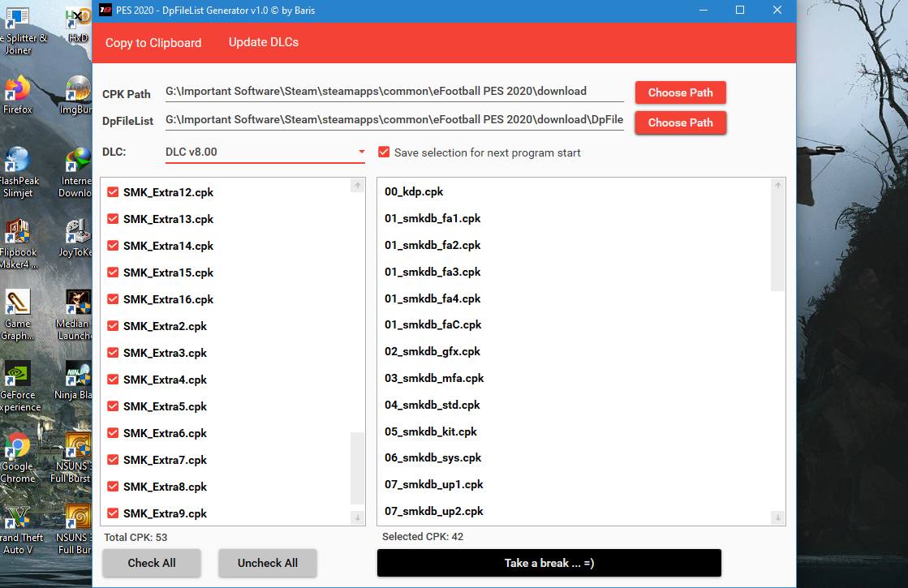Click selected CPK list scrollbar thumb
Image resolution: width=908 pixels, height=588 pixels.
(777, 242)
